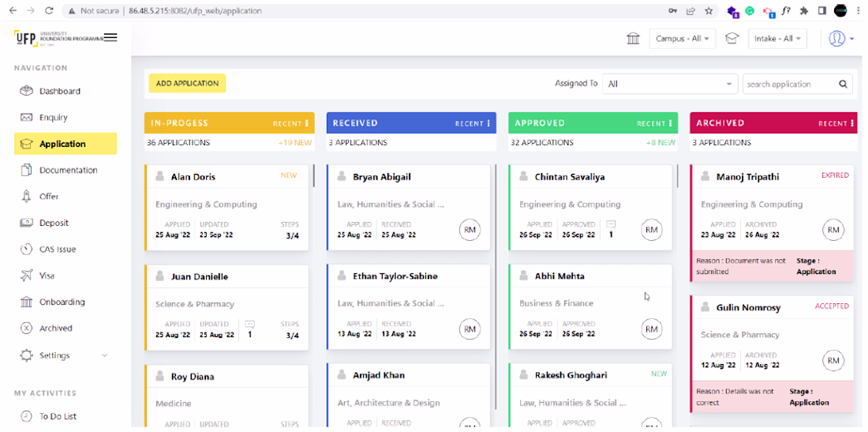Click the campus building icon in header
Viewport: 868px width, 432px height.
tap(634, 39)
